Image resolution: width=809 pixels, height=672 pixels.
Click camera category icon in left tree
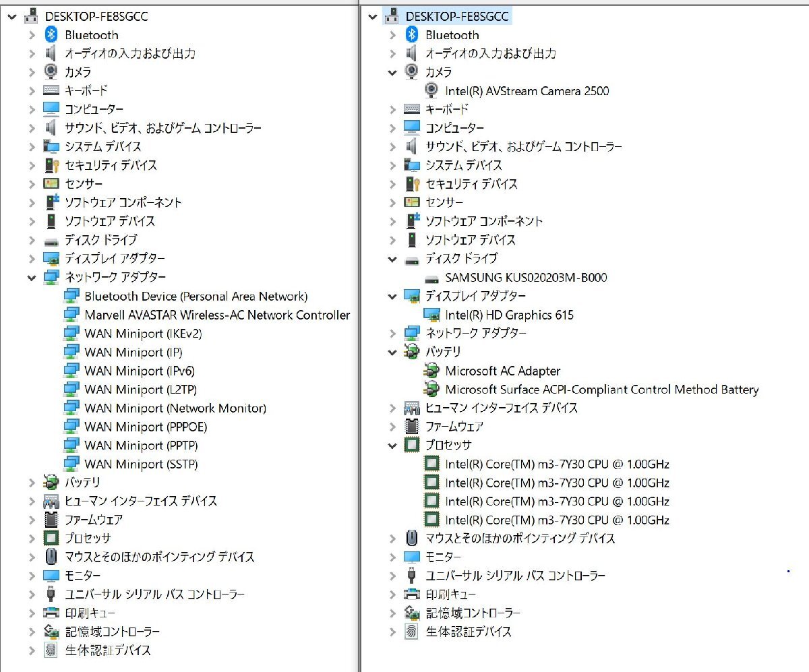[x=51, y=71]
